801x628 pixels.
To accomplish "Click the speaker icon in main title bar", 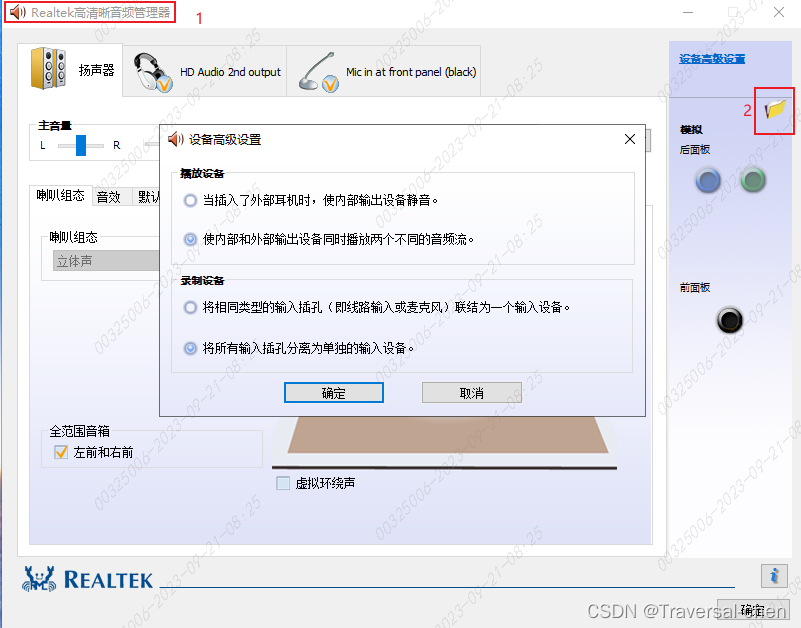I will pyautogui.click(x=18, y=12).
